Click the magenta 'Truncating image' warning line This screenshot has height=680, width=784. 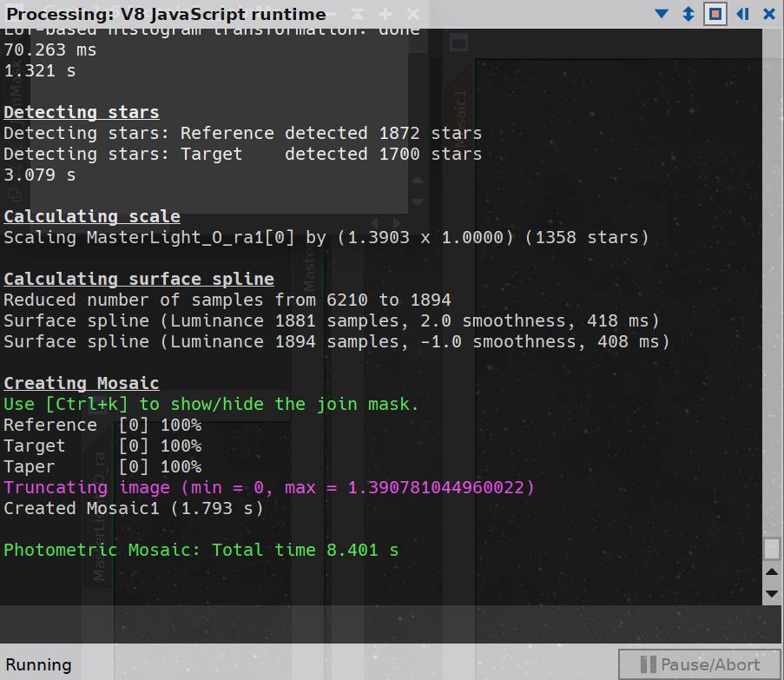coord(269,488)
